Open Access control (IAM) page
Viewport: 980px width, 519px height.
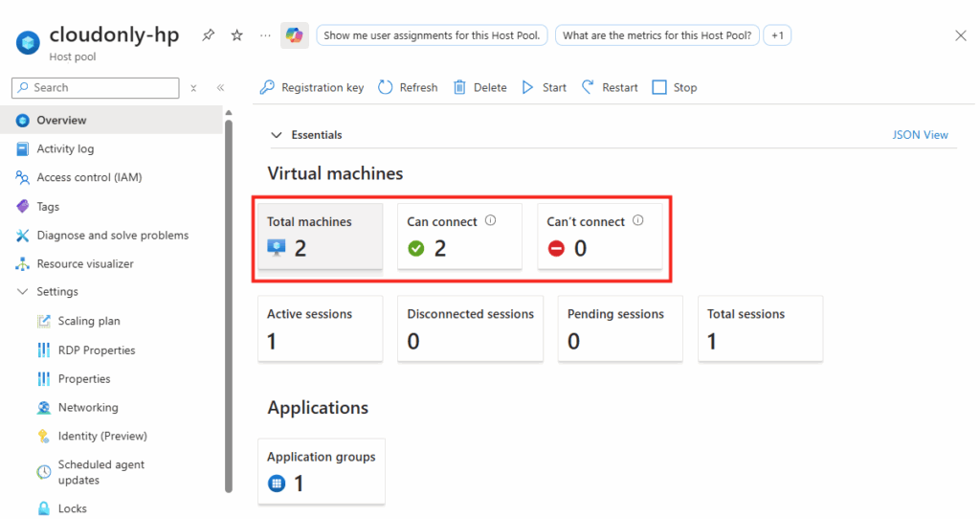click(89, 177)
